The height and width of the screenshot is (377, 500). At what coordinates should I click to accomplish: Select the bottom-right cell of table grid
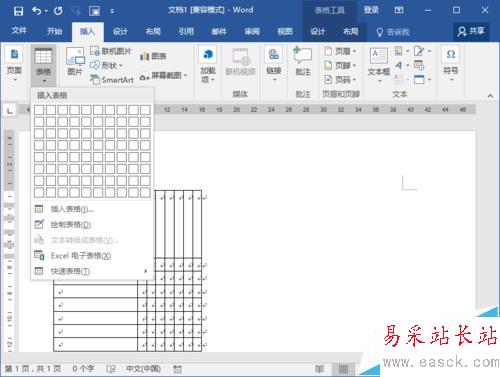point(145,192)
